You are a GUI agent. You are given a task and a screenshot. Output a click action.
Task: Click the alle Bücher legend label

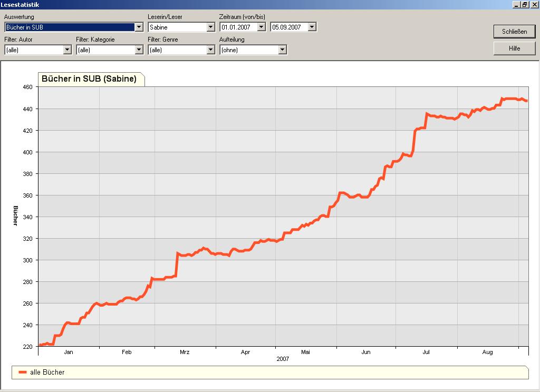coord(47,373)
